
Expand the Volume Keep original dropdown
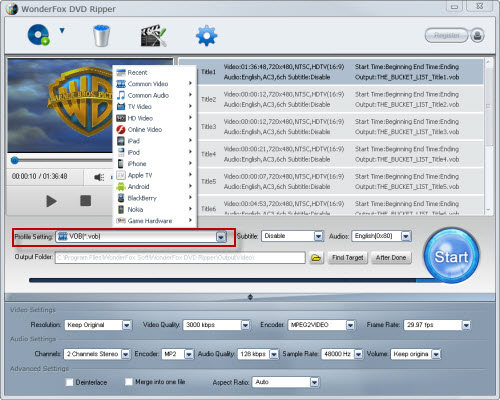436,354
